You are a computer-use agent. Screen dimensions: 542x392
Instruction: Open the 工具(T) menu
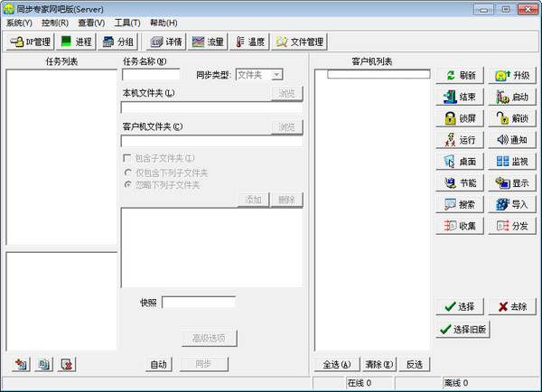coord(126,23)
